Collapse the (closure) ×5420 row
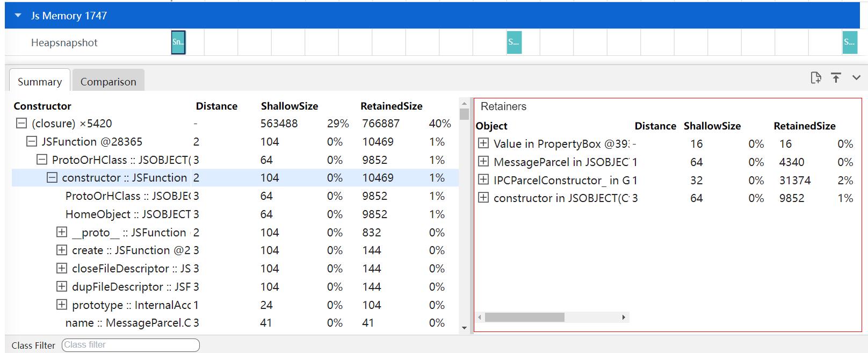 point(21,124)
